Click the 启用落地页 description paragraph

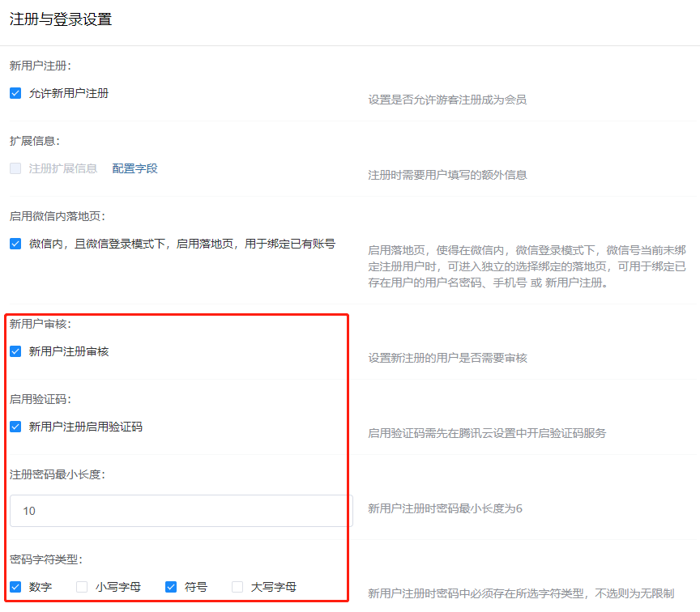(527, 266)
